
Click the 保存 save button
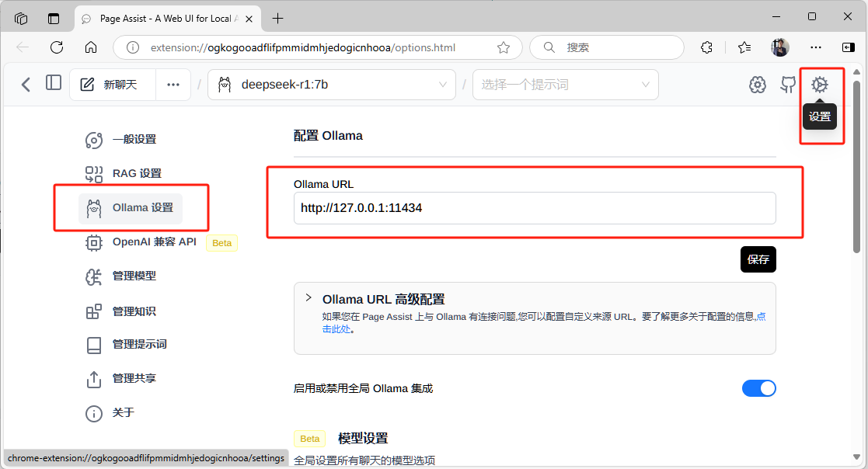[x=758, y=259]
